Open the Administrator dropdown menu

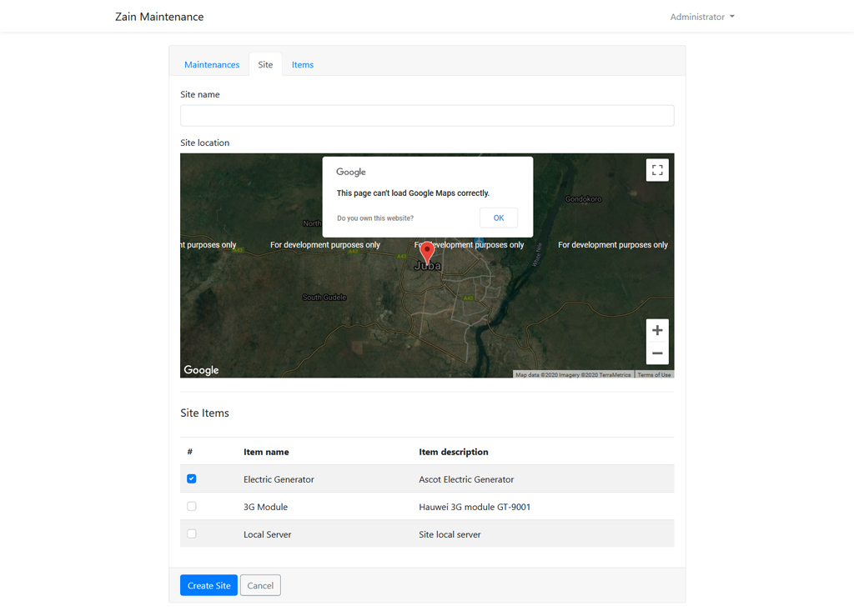pyautogui.click(x=702, y=17)
